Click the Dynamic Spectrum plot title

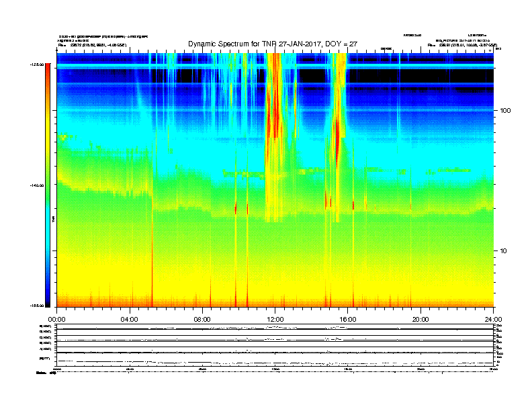coord(273,44)
